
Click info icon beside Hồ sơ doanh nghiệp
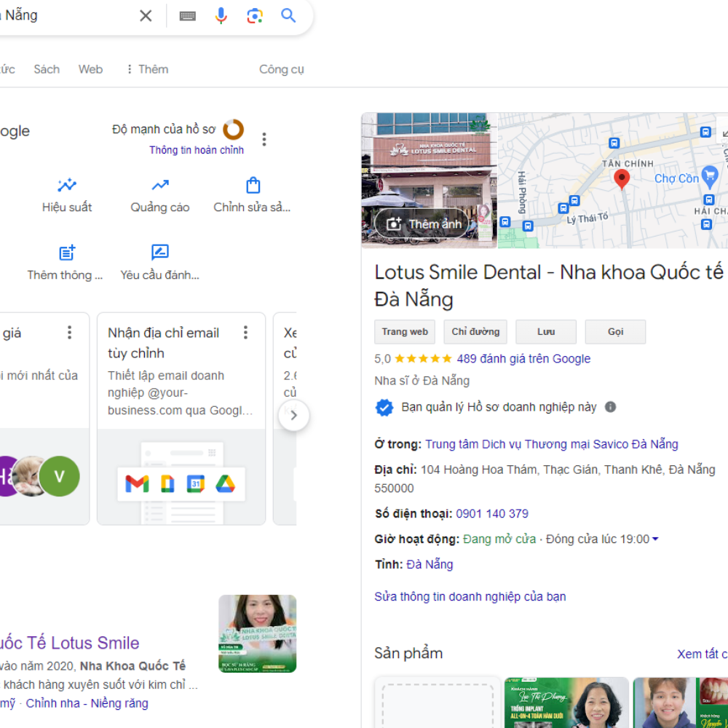[x=611, y=407]
